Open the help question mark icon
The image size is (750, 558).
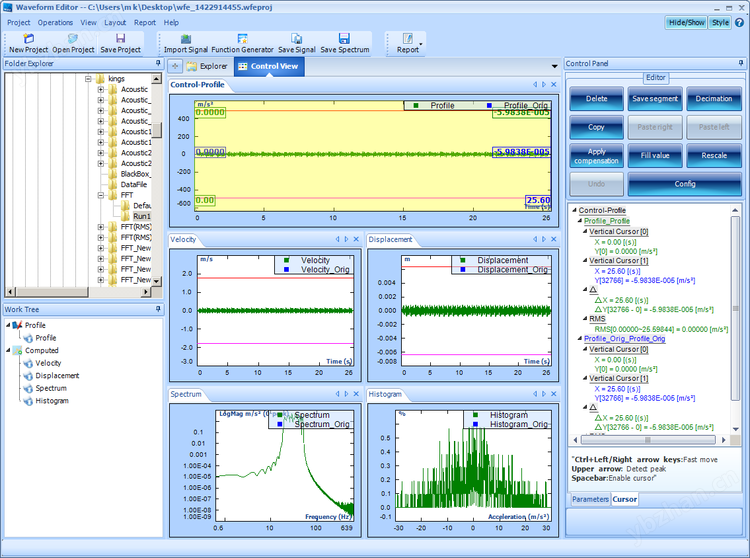(739, 22)
